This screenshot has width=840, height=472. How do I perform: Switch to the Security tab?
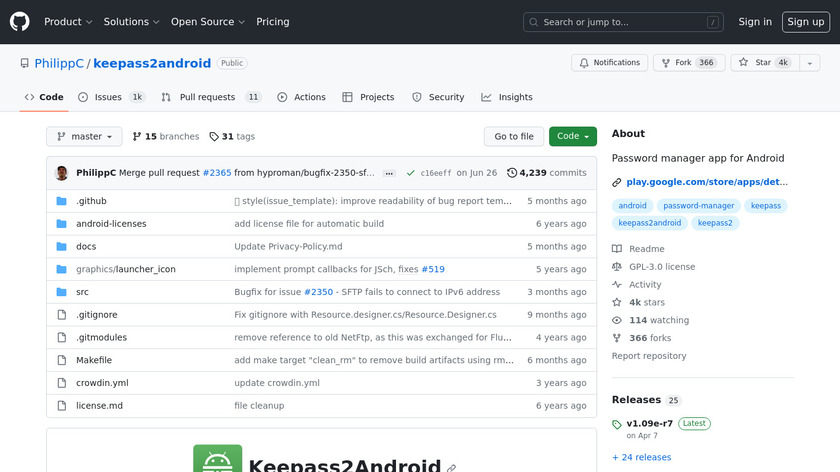click(x=438, y=97)
